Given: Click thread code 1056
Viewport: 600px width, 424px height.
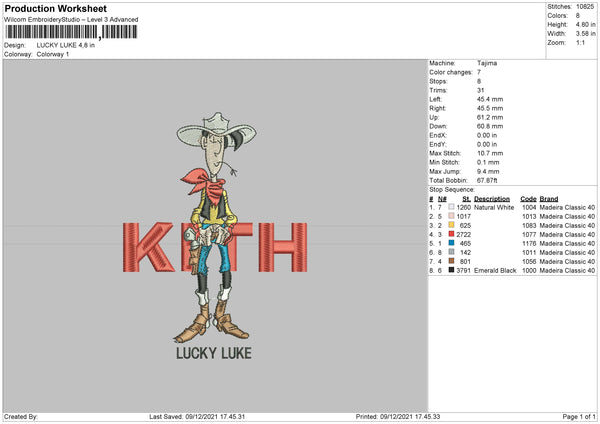Looking at the screenshot, I should click(529, 261).
